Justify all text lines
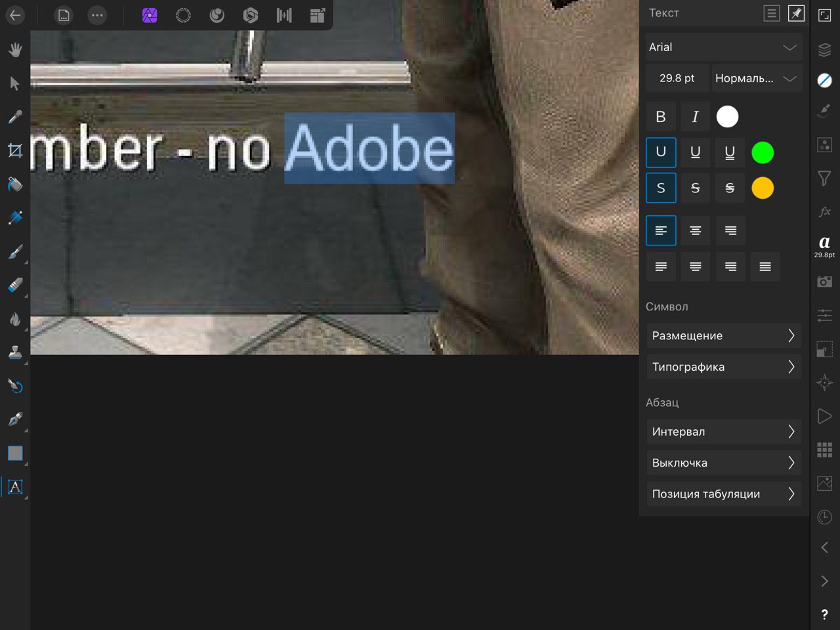The height and width of the screenshot is (630, 840). point(765,266)
